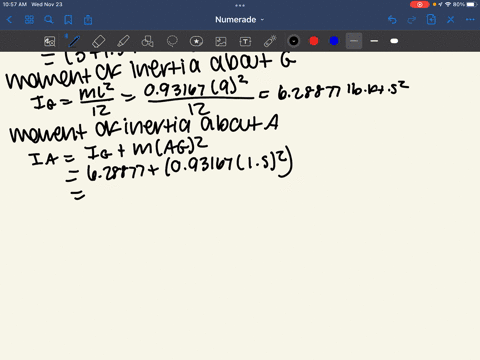
Task: Select the Highlighter tool
Action: coord(123,41)
